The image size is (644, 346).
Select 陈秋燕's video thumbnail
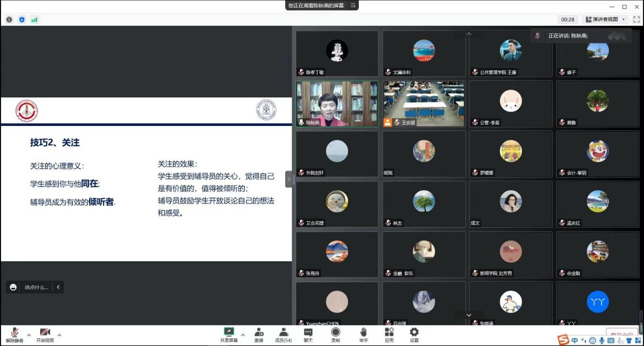337,104
